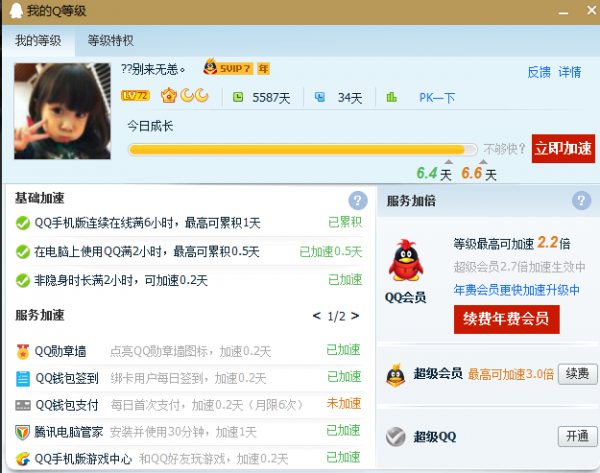Click 年费会员更快加速升级中 link
This screenshot has width=600, height=473.
click(x=517, y=290)
